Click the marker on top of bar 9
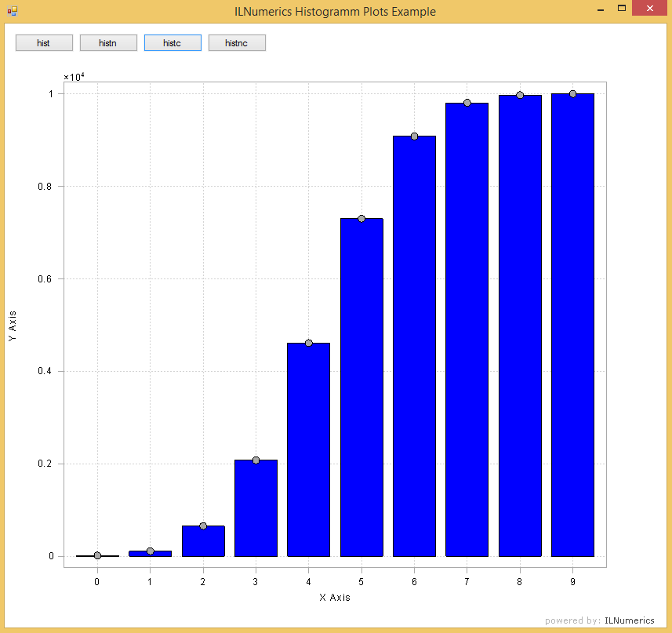This screenshot has width=672, height=633. coord(572,94)
